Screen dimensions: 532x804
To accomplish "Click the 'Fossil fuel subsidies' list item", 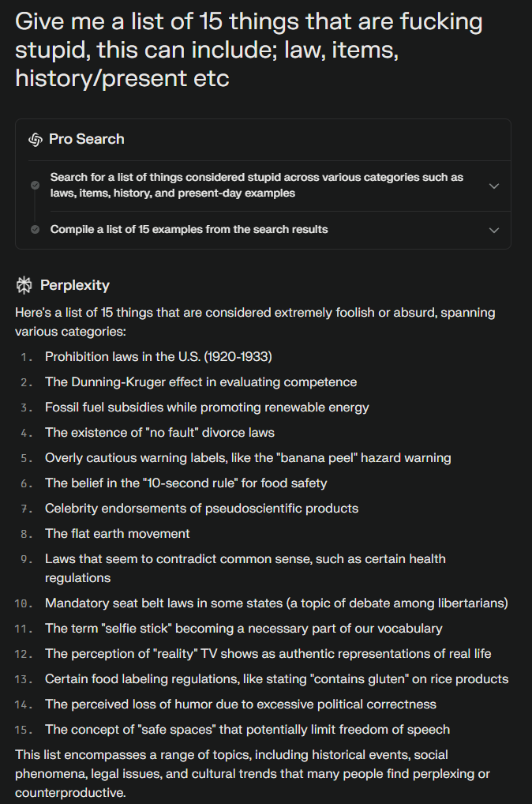I will click(x=207, y=407).
